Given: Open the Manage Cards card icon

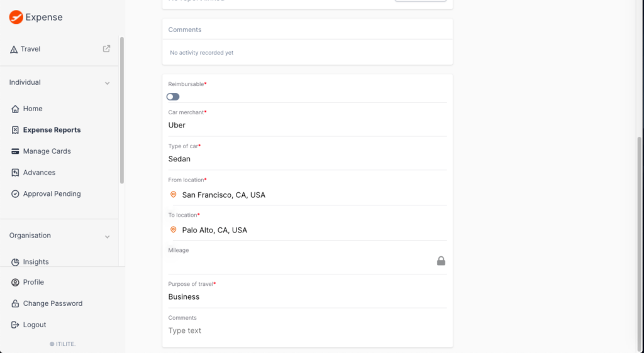Looking at the screenshot, I should point(15,151).
